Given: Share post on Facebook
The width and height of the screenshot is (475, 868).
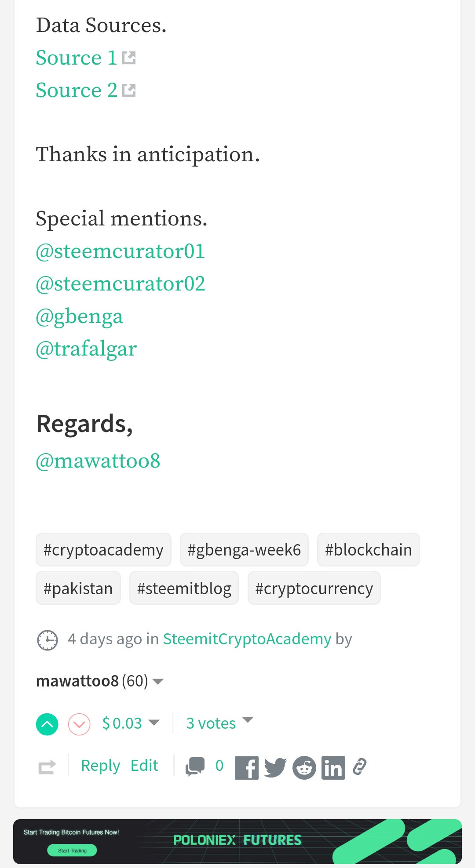Looking at the screenshot, I should [x=246, y=768].
